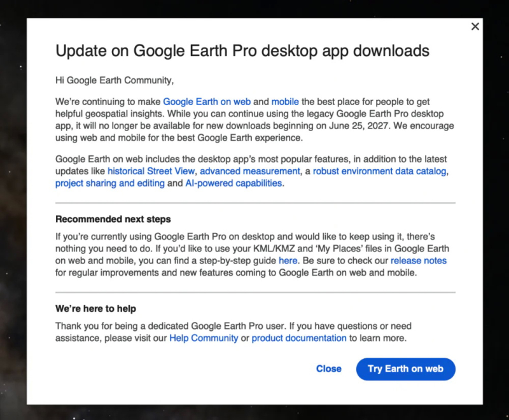Click the Hi Google Earth Community greeting
Image resolution: width=509 pixels, height=420 pixels.
[115, 80]
